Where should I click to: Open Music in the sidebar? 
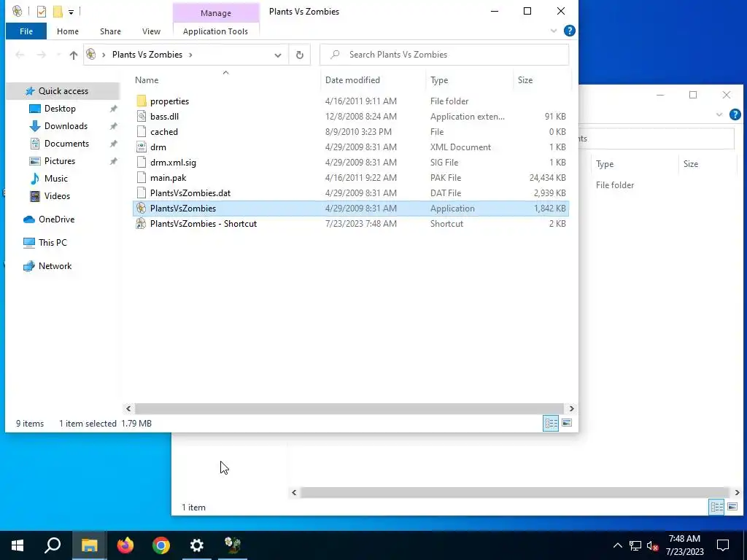[x=55, y=179]
